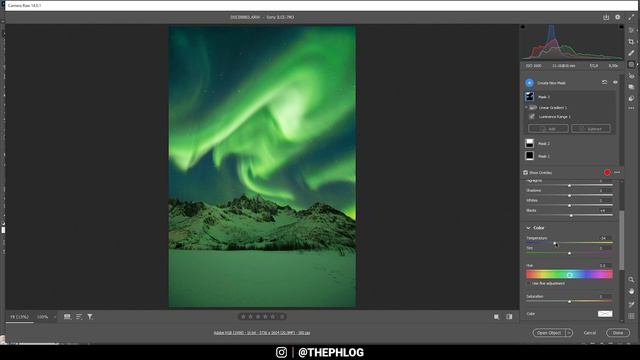Select the Zoom tool

631,280
